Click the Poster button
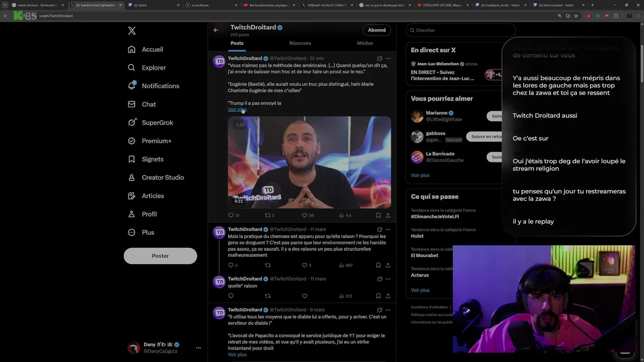The width and height of the screenshot is (644, 362). (160, 256)
